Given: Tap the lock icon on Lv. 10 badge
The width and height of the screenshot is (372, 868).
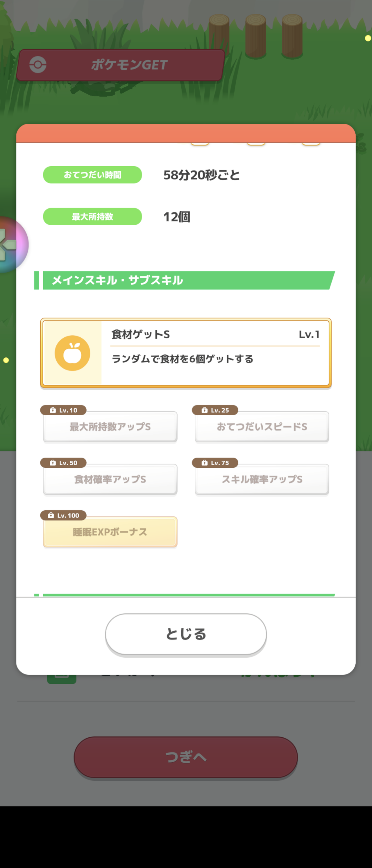Looking at the screenshot, I should (x=53, y=410).
